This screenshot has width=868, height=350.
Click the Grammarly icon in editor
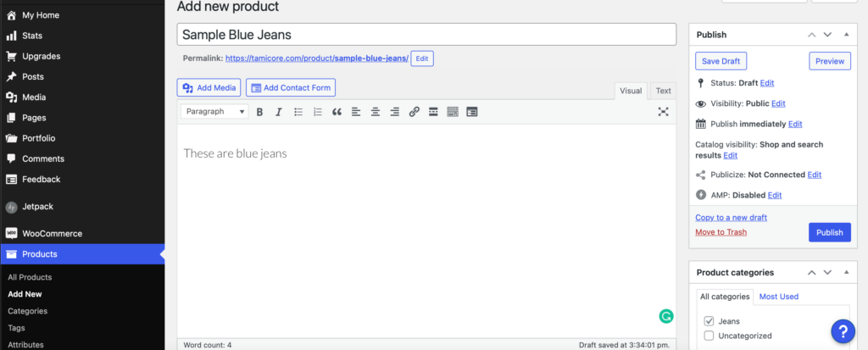[666, 316]
